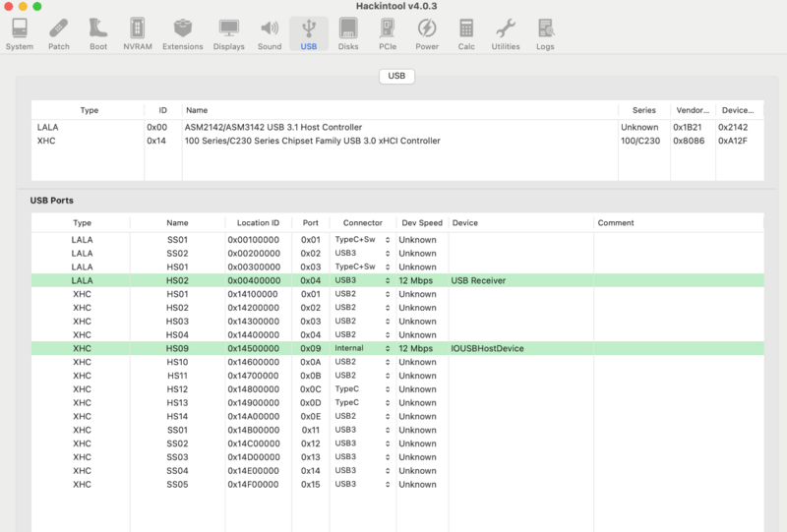
Task: Sort ports by Dev Speed column header
Action: (x=422, y=223)
